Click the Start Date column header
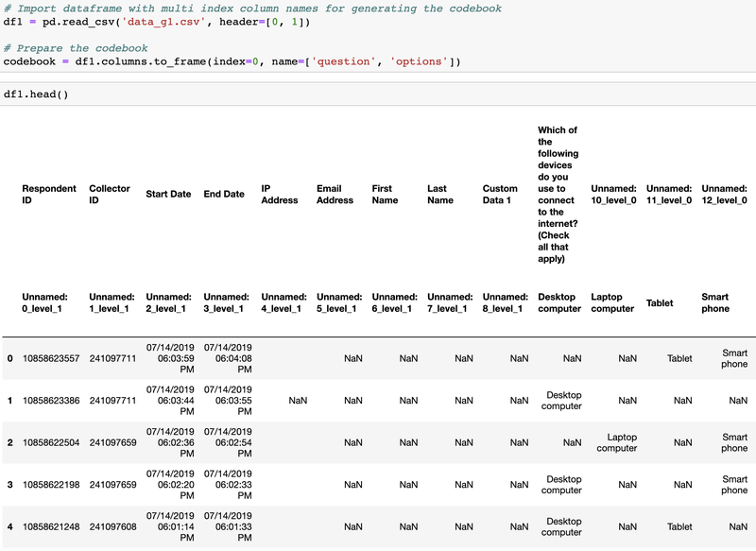 pos(168,194)
